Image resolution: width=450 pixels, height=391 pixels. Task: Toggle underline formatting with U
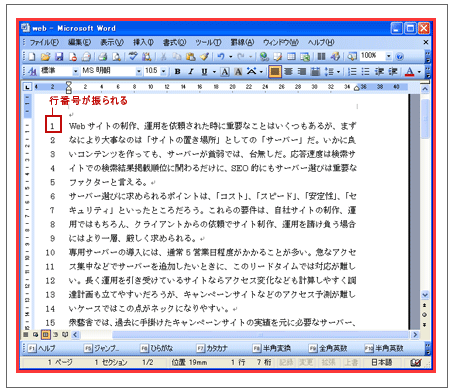coord(204,71)
